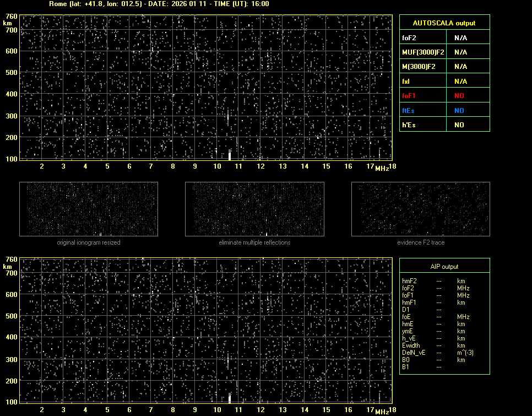The width and height of the screenshot is (532, 416).
Task: Click the AIP output panel title
Action: [444, 267]
